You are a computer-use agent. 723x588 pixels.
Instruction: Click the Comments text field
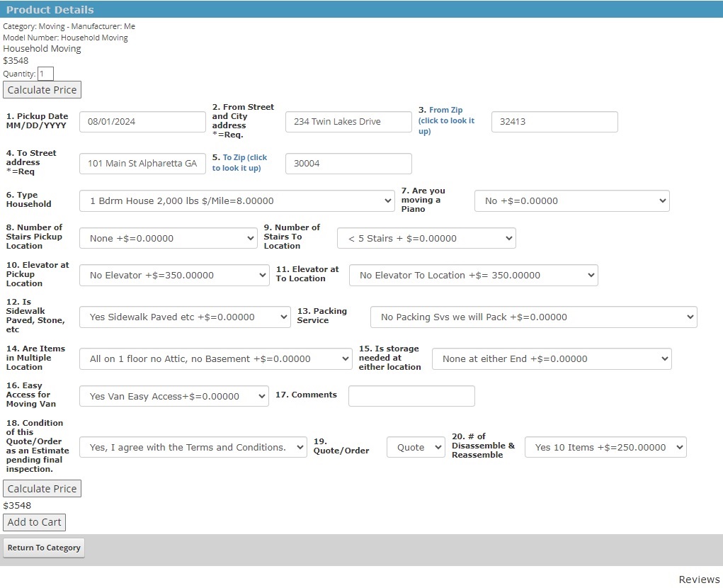(x=411, y=396)
